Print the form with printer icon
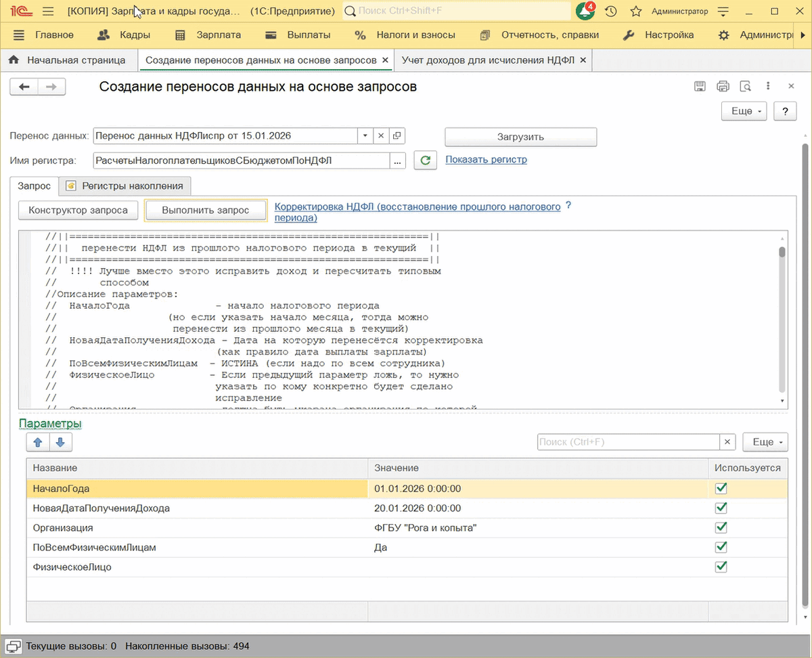 [723, 86]
